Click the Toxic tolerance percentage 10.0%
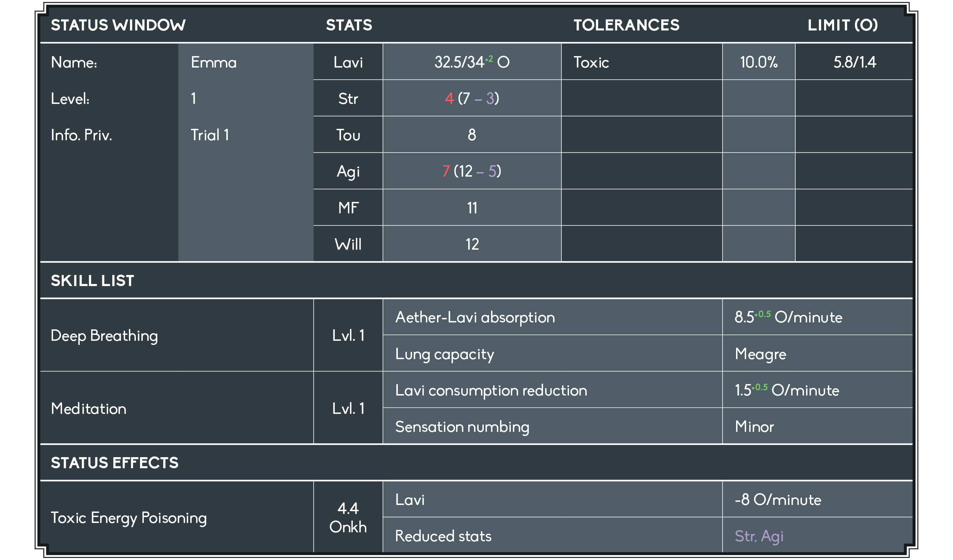This screenshot has width=953, height=560. 759,62
